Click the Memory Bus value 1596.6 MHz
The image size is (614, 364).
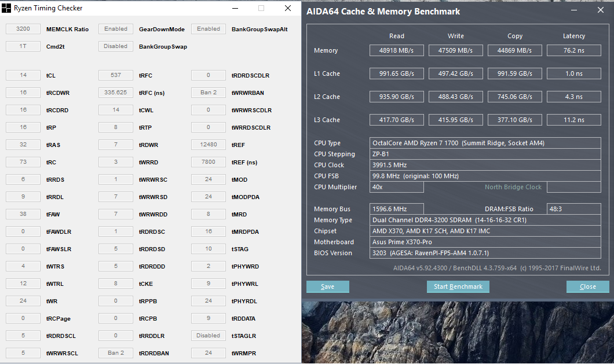point(397,209)
